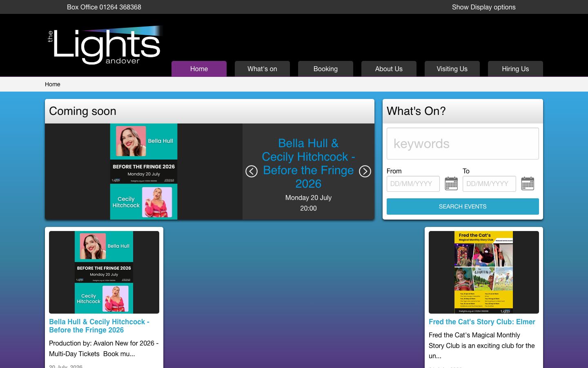Open the To date calendar picker

click(528, 184)
